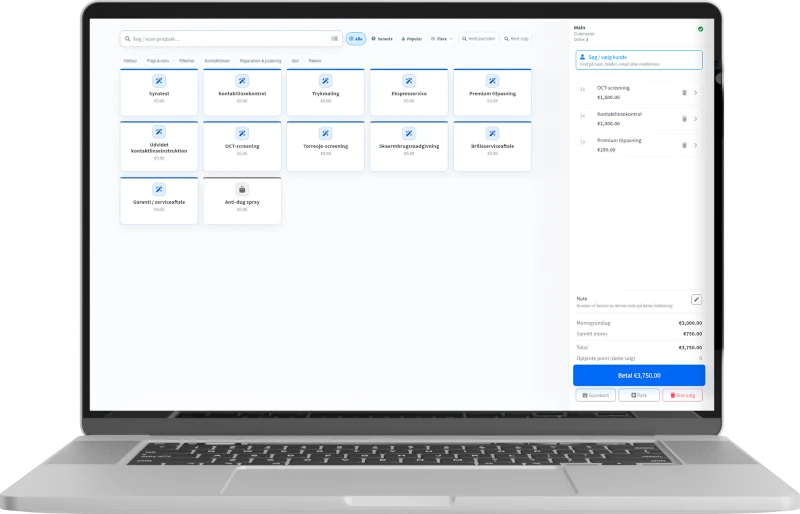Select the Popular filter chip
Image resolution: width=800 pixels, height=514 pixels.
click(411, 39)
